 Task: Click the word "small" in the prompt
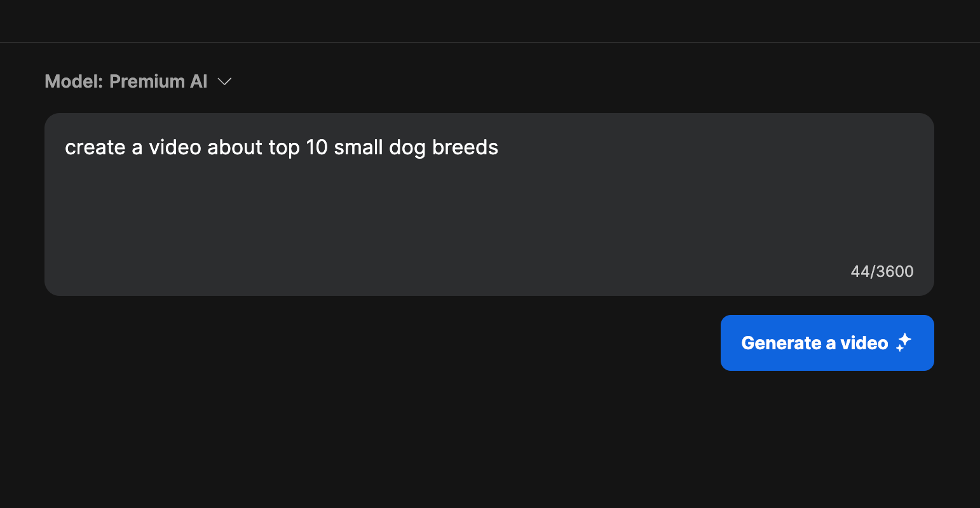tap(358, 147)
